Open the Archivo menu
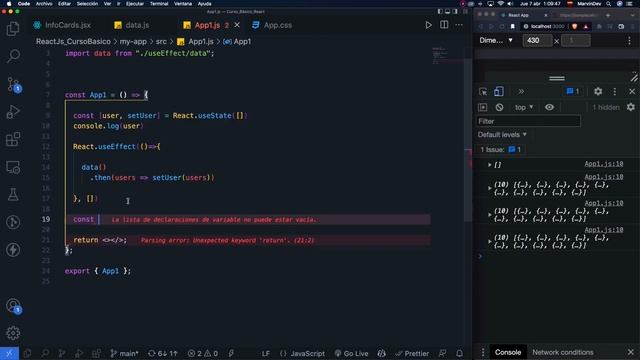The height and width of the screenshot is (360, 640). point(44,4)
